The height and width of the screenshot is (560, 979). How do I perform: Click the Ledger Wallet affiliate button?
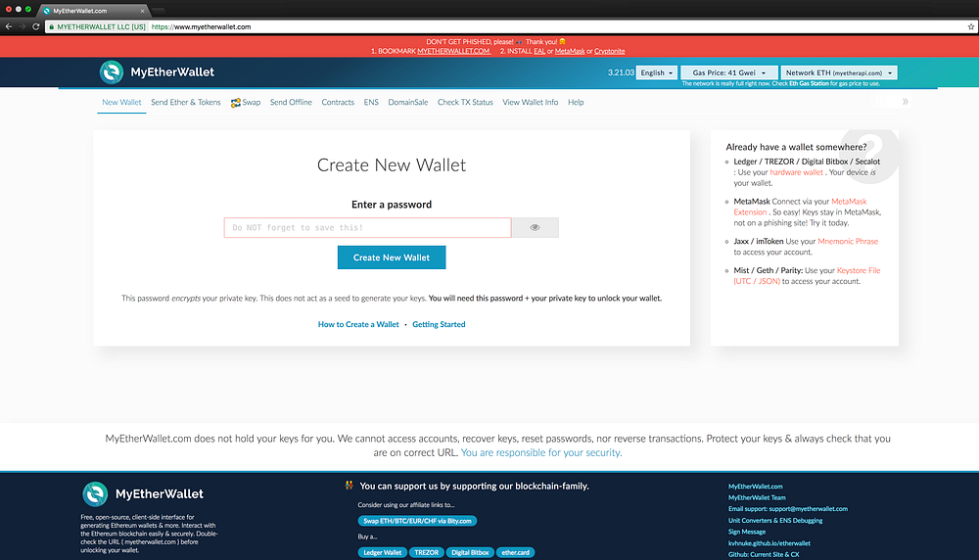click(x=383, y=552)
